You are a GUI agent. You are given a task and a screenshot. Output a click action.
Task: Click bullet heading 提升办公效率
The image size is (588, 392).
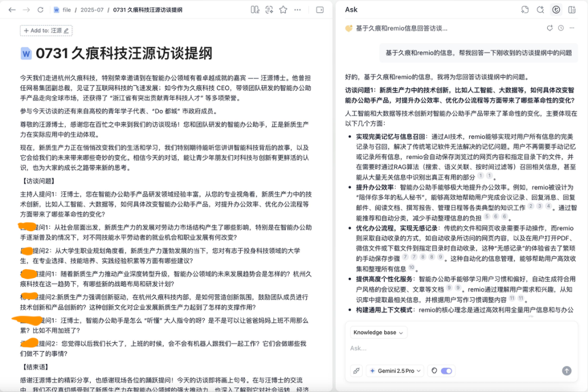(x=375, y=187)
